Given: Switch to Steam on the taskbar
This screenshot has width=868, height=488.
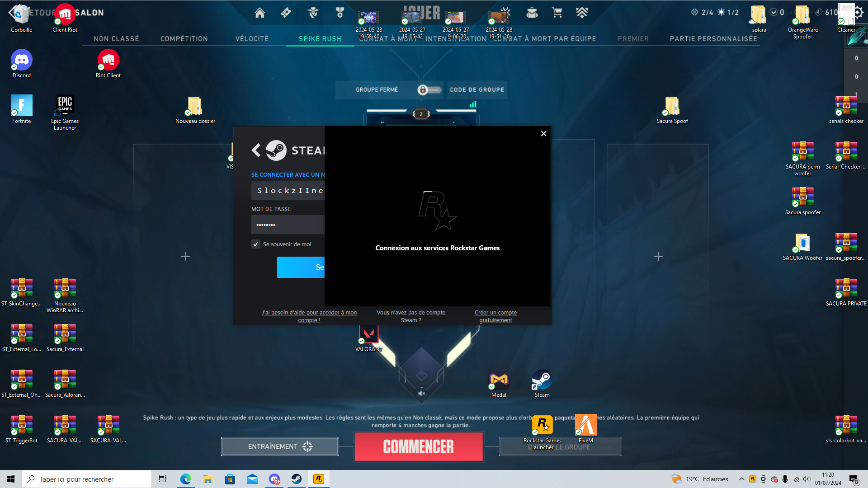Looking at the screenshot, I should point(297,479).
